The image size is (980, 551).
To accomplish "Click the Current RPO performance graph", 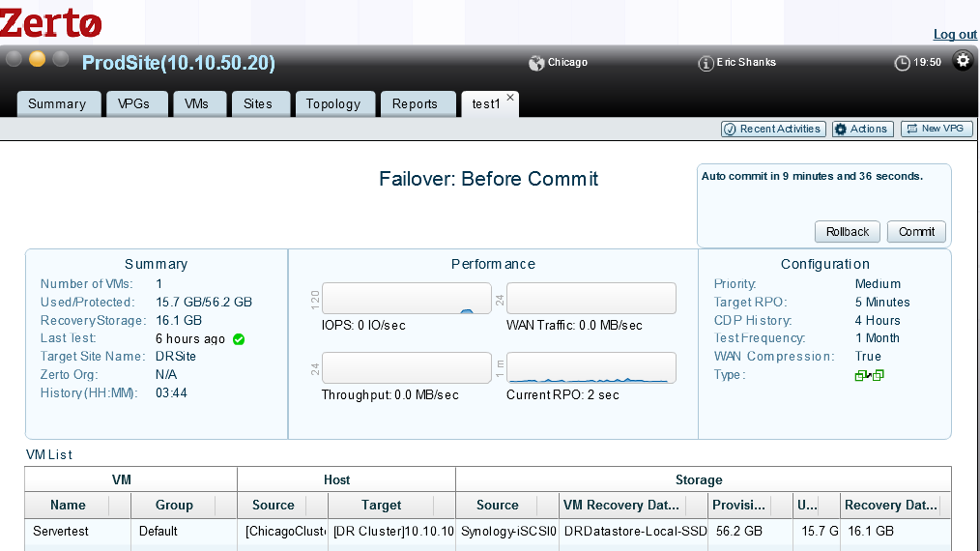I will [591, 368].
